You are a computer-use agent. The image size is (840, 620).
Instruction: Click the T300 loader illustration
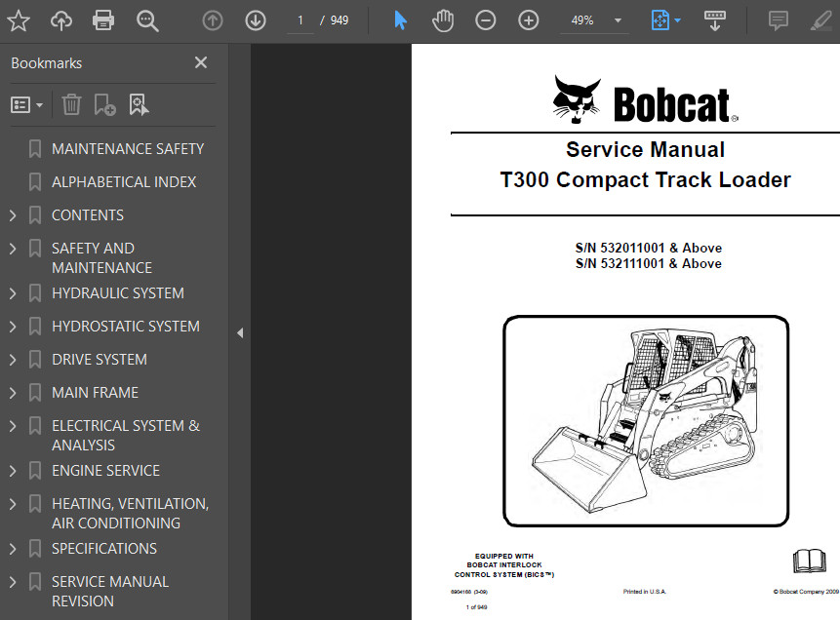pos(646,421)
